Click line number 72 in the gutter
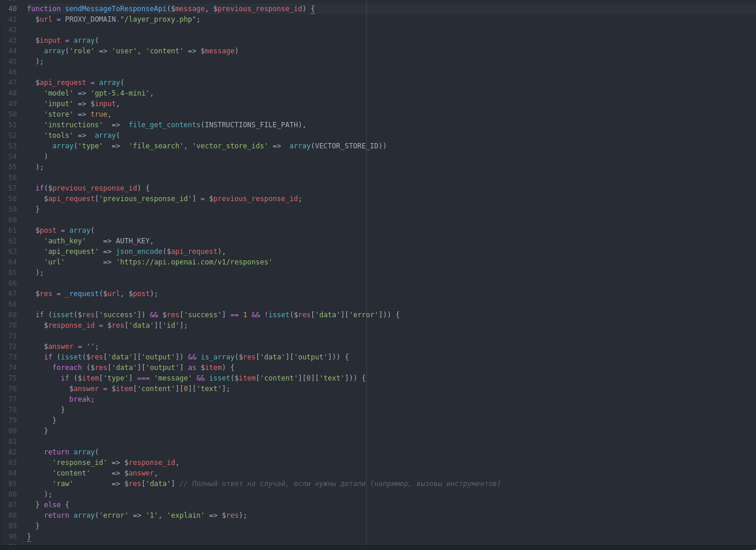756x550 pixels. point(12,347)
